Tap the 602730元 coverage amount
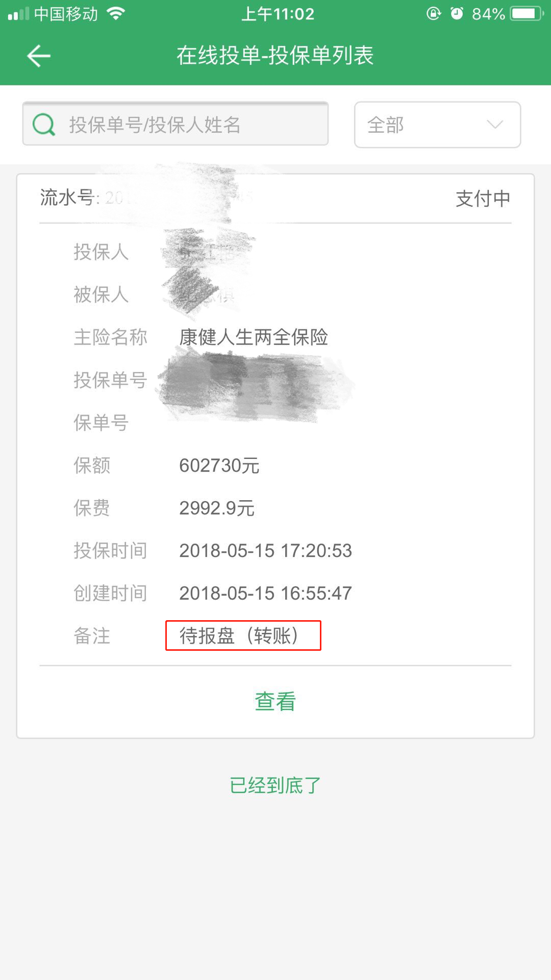551x980 pixels. click(x=219, y=465)
